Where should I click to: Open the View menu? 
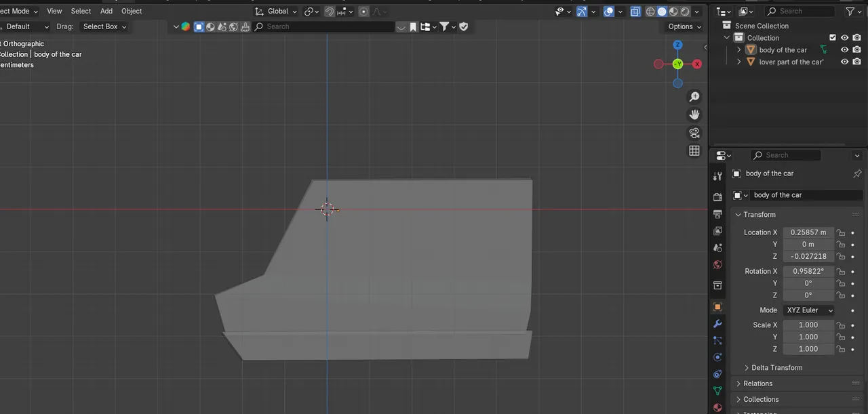pos(54,11)
